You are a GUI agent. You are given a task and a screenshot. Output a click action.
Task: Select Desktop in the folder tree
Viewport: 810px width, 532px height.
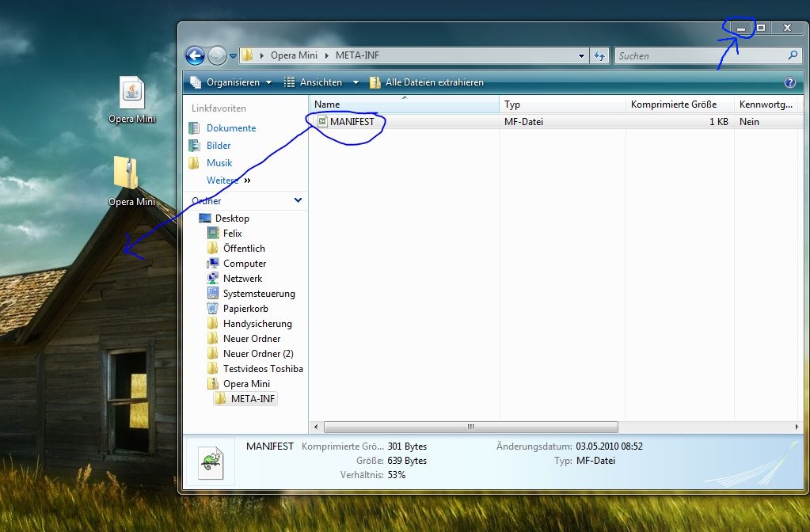coord(232,218)
